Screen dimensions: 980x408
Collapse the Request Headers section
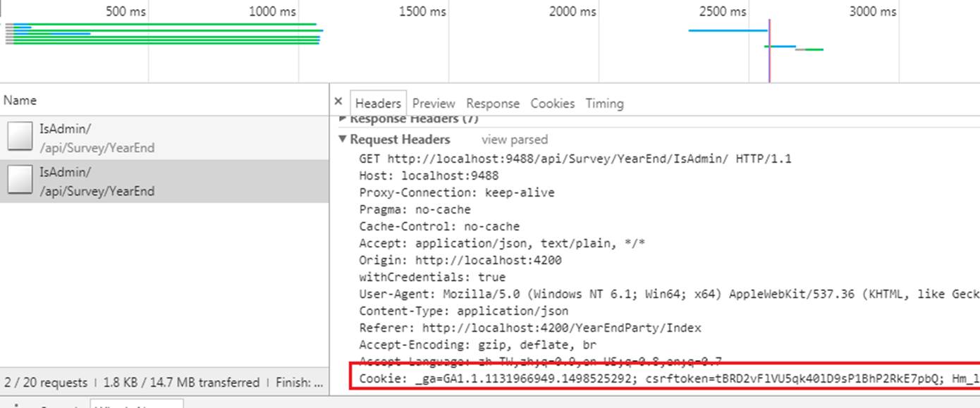pyautogui.click(x=343, y=140)
